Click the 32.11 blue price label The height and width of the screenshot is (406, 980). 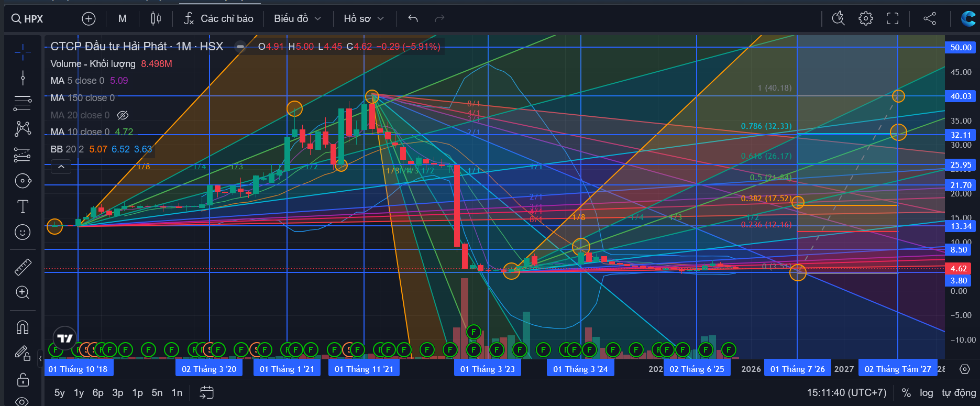961,135
